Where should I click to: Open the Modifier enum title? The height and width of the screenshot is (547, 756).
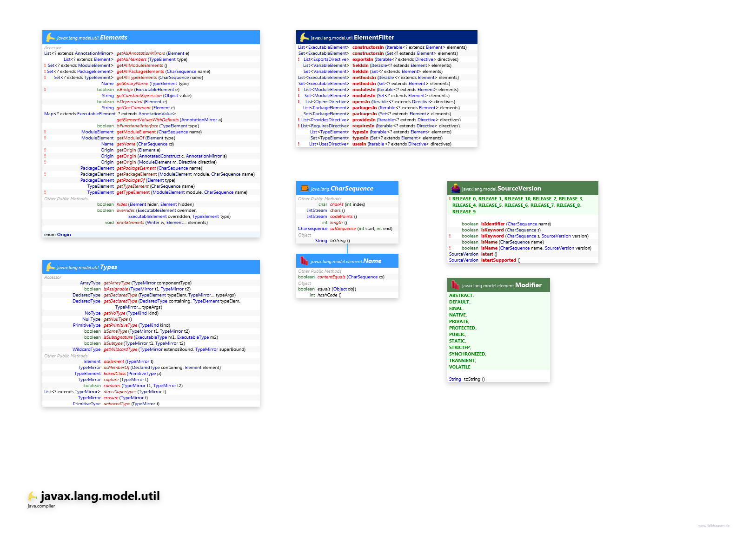coord(528,285)
